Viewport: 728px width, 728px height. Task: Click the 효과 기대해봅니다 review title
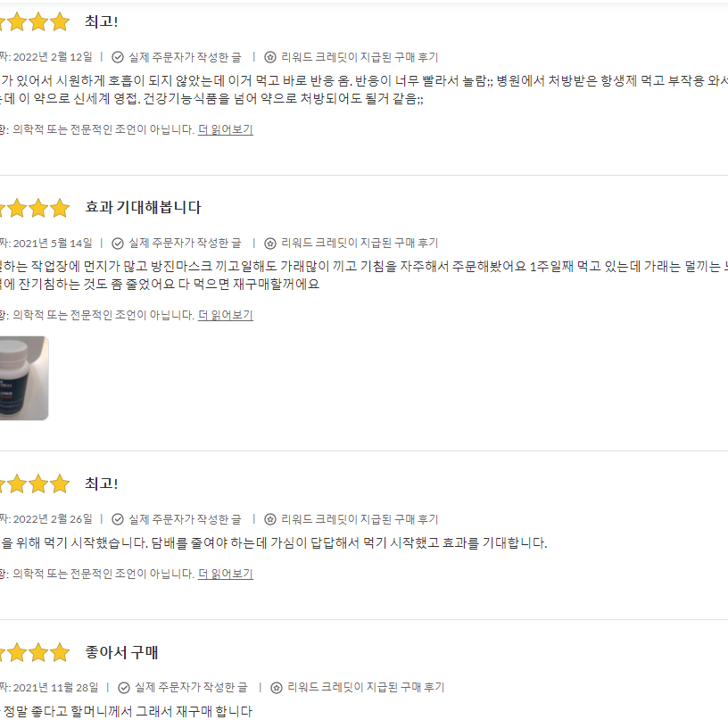[143, 207]
